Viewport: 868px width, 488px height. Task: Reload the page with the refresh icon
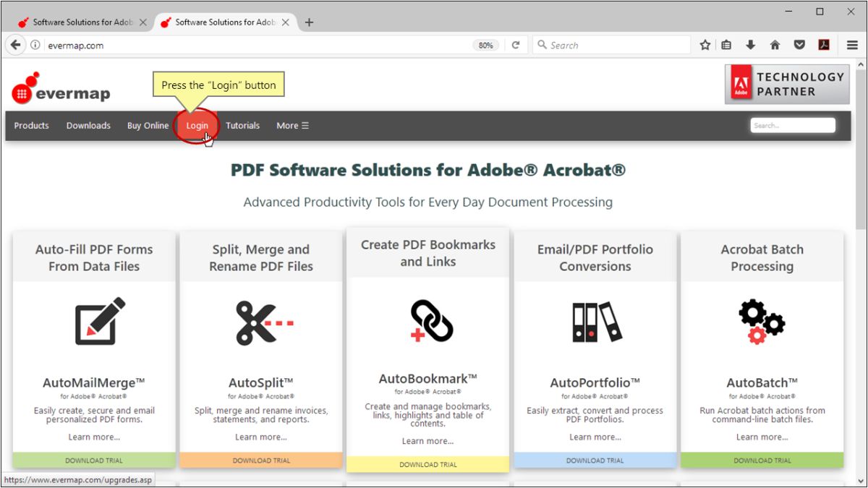(516, 45)
